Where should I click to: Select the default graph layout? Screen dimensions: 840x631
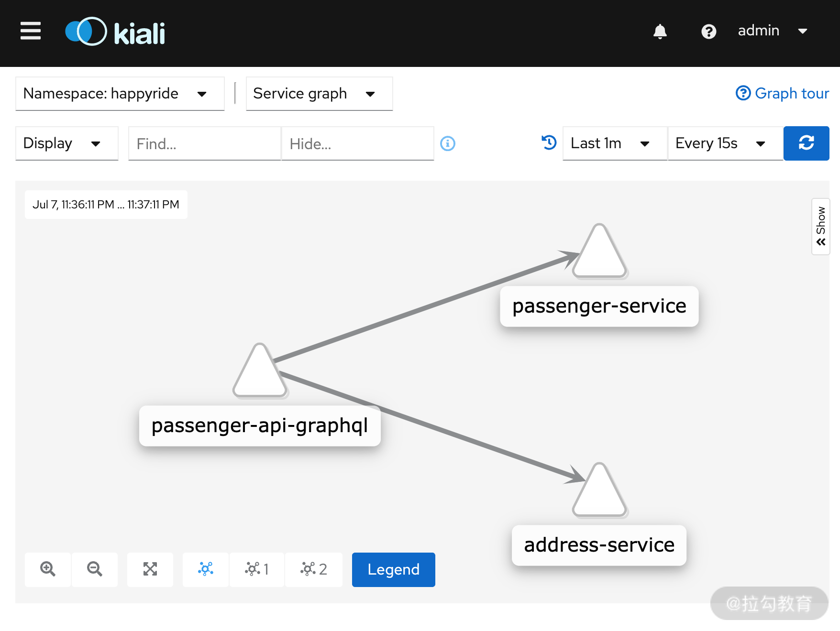pyautogui.click(x=206, y=569)
